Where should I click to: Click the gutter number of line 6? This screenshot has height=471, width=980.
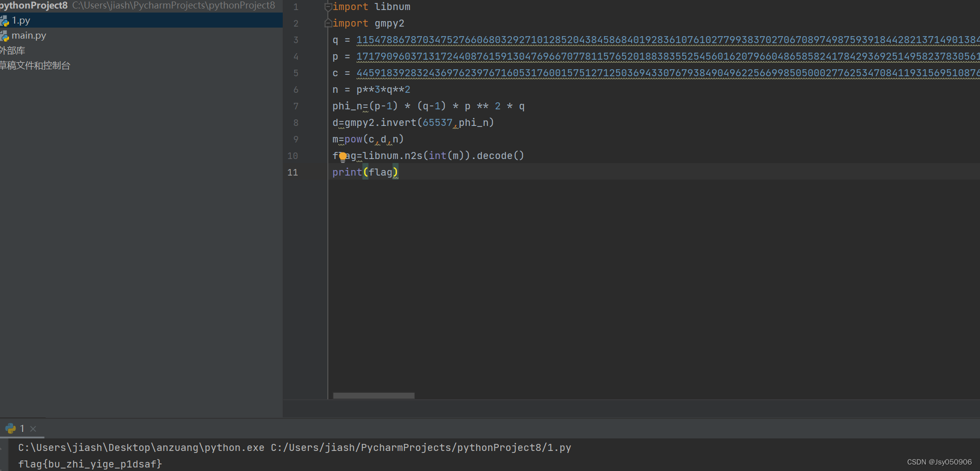296,89
